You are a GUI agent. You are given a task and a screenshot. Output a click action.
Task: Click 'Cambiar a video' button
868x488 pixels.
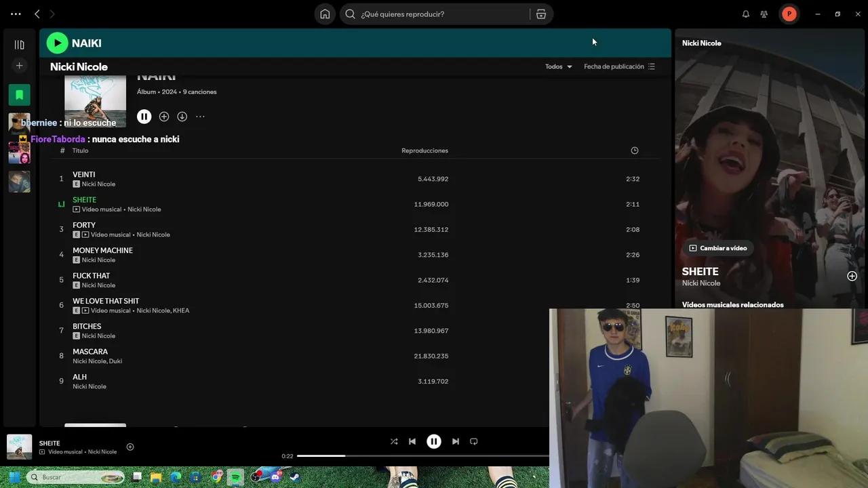pos(717,248)
